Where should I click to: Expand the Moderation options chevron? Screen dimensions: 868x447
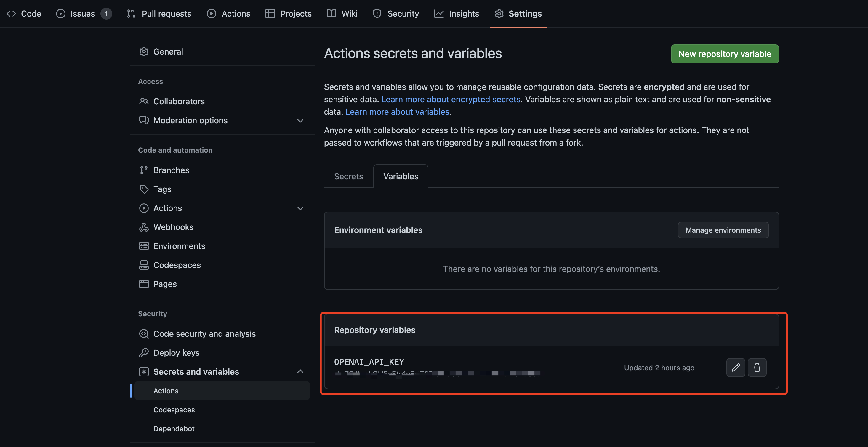click(x=300, y=121)
